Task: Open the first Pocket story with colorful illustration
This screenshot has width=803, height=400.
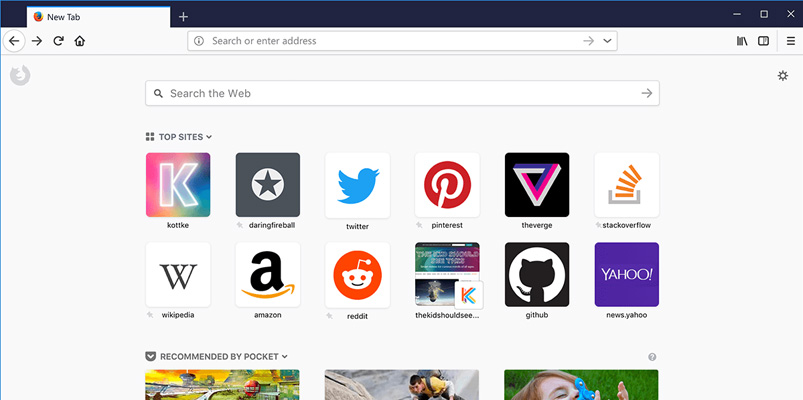Action: 222,385
